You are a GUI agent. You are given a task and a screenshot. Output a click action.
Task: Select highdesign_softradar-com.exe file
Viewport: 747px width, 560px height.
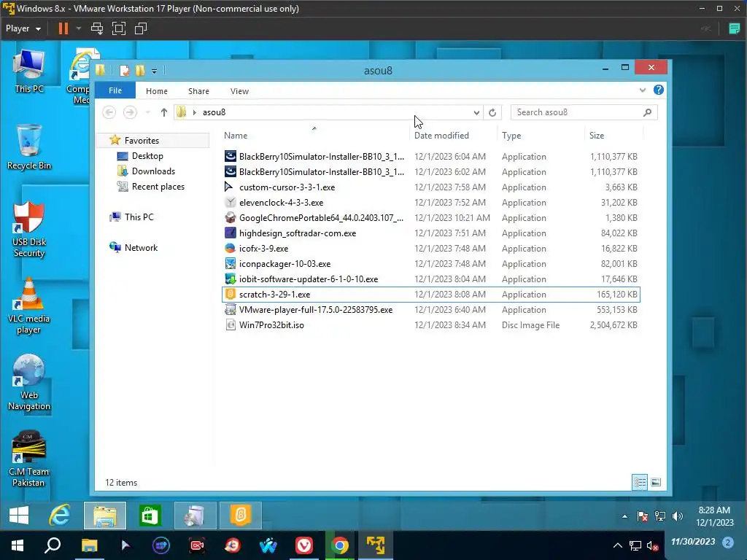(431, 233)
